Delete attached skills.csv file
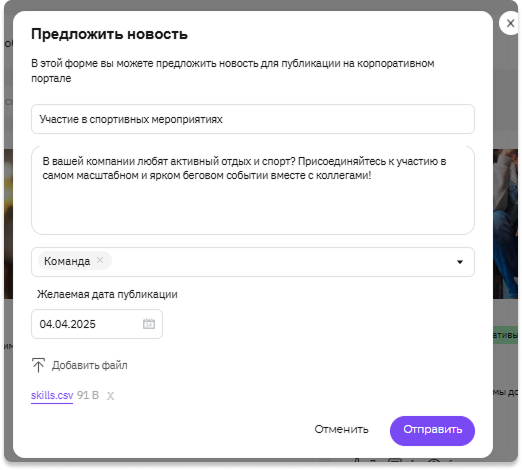Image resolution: width=522 pixels, height=470 pixels. coord(110,396)
